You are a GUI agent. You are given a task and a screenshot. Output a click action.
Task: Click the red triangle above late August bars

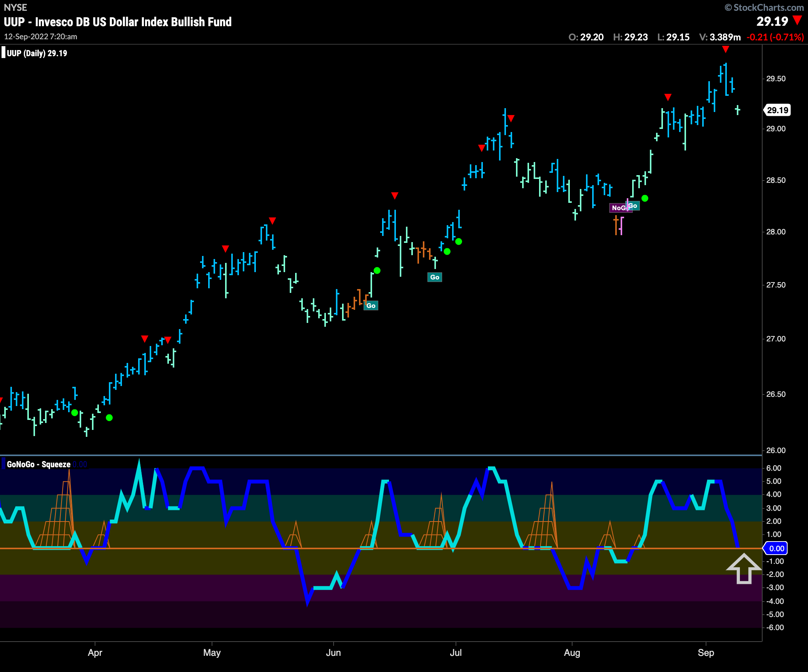(x=668, y=97)
